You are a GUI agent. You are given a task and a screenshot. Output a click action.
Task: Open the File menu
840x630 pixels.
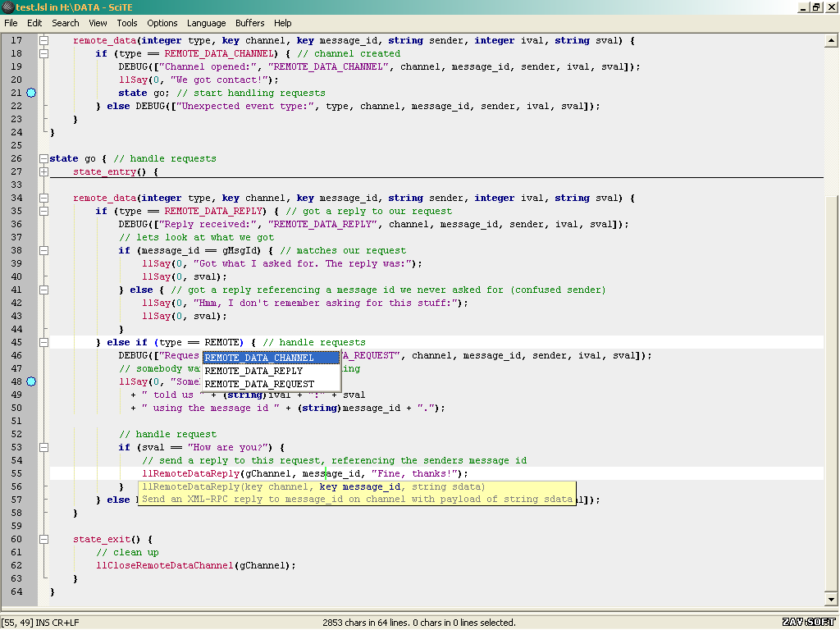(11, 23)
